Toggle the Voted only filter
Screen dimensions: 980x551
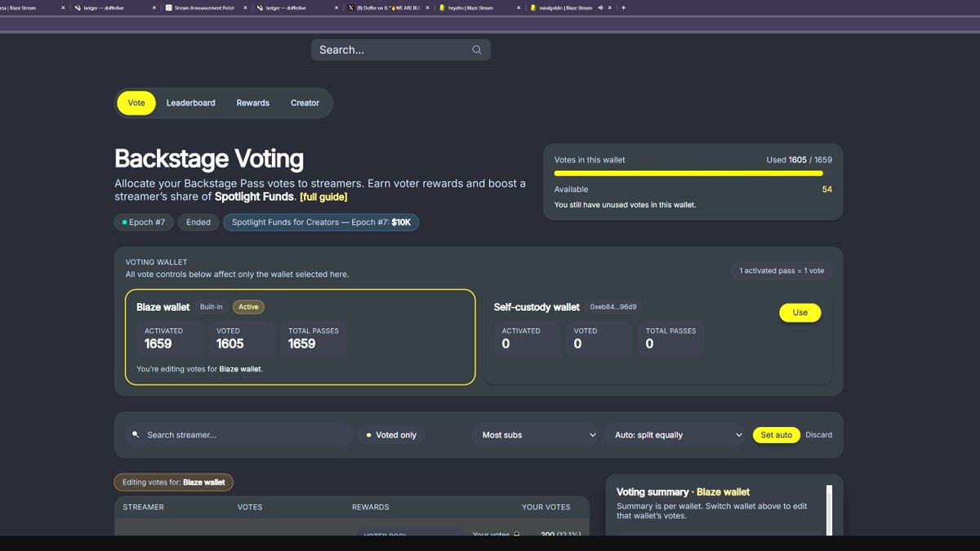[x=391, y=434]
